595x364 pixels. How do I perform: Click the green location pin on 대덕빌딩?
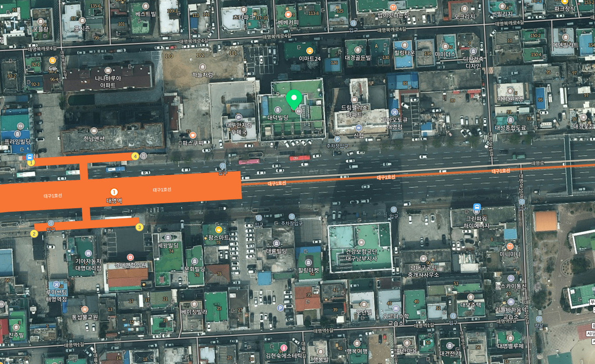tap(294, 98)
